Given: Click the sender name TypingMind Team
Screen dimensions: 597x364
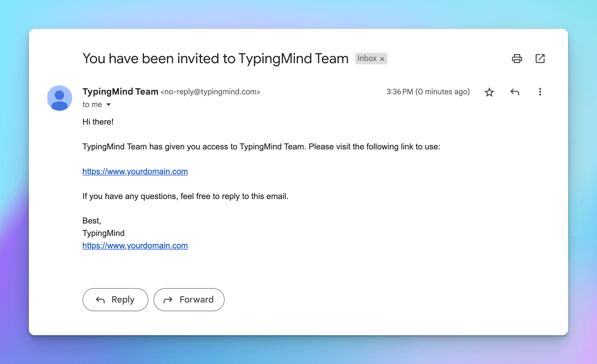Looking at the screenshot, I should 120,92.
